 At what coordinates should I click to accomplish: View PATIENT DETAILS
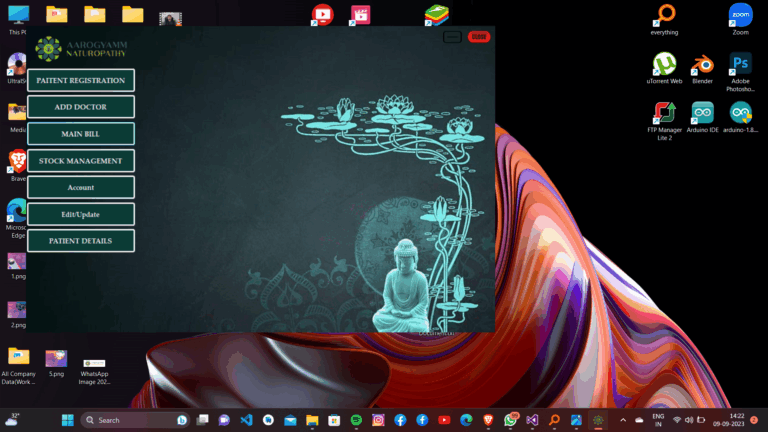click(x=81, y=241)
